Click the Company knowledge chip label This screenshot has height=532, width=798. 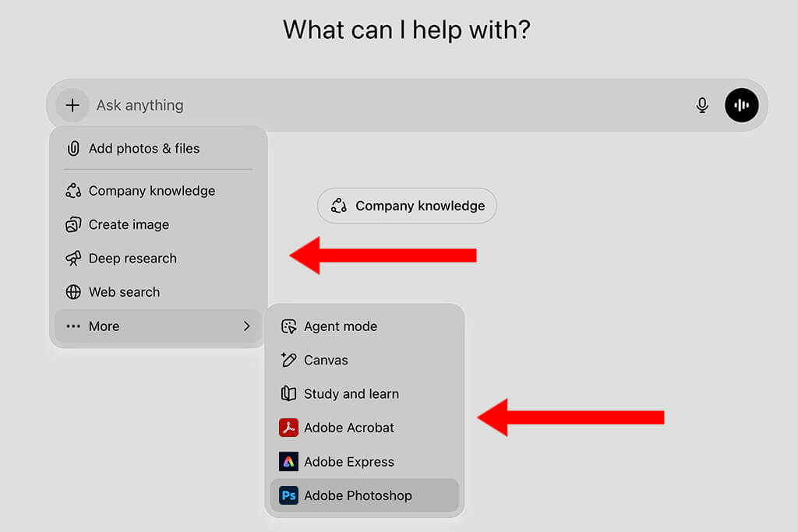click(x=420, y=206)
